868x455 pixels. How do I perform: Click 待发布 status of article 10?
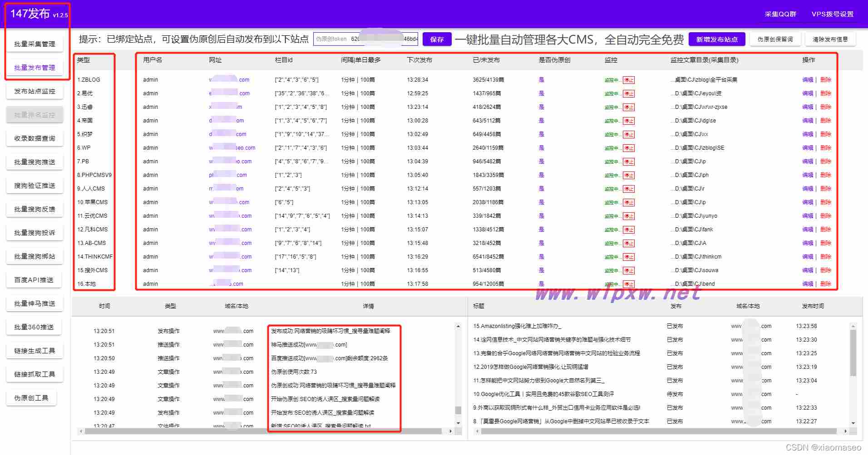[675, 394]
